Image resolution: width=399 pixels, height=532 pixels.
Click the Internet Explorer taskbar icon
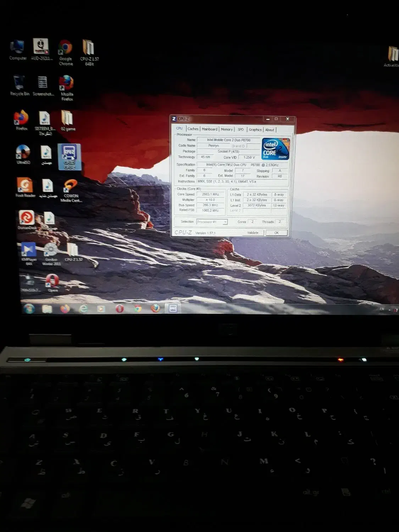83,309
